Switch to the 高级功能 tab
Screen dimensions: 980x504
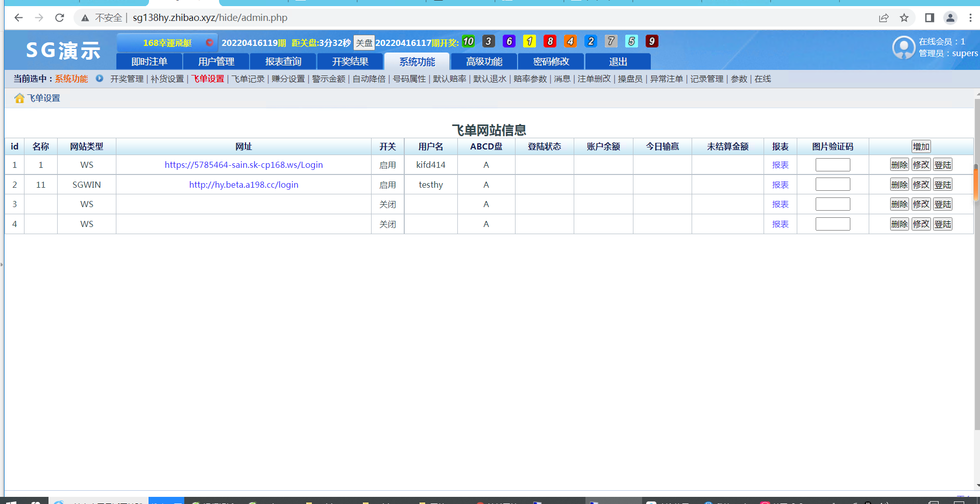point(483,61)
